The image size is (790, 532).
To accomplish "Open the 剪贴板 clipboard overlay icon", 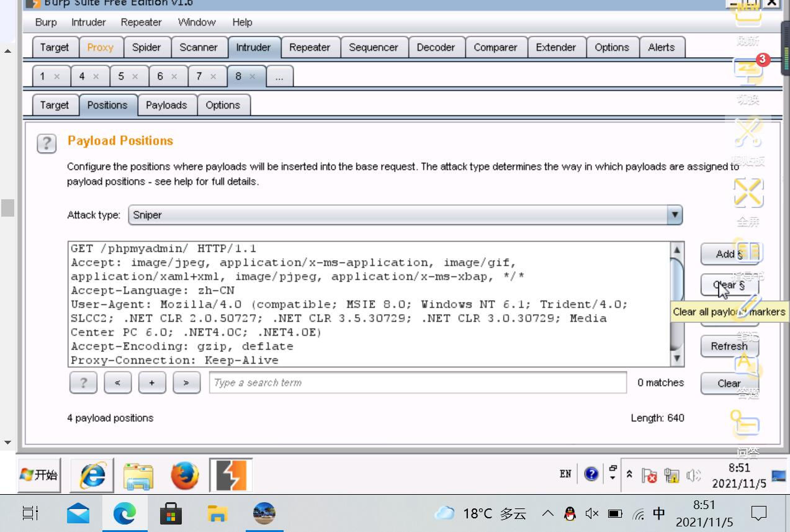I will click(x=748, y=142).
